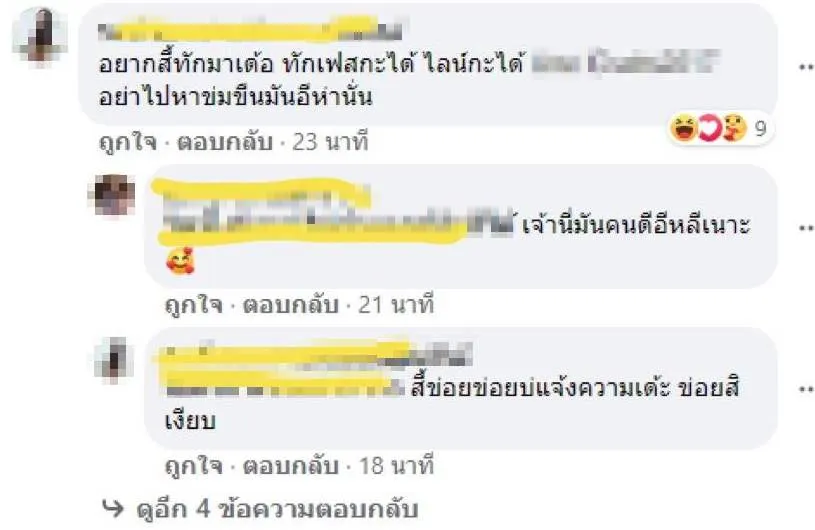
Task: Click the top commenter's profile picture
Action: click(x=40, y=34)
